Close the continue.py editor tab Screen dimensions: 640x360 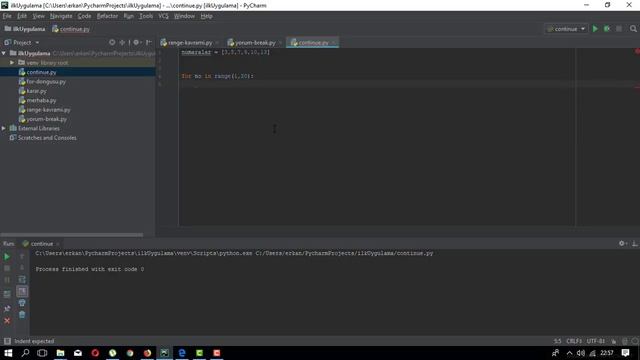click(334, 42)
